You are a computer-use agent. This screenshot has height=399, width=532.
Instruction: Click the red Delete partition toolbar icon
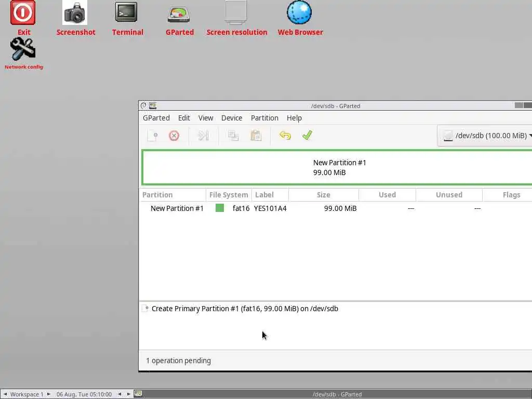pyautogui.click(x=174, y=136)
